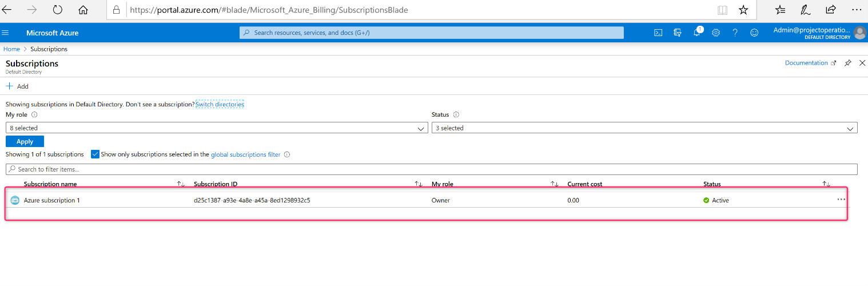Close the Subscriptions blade
Viewport: 868px width, 286px height.
pos(862,63)
